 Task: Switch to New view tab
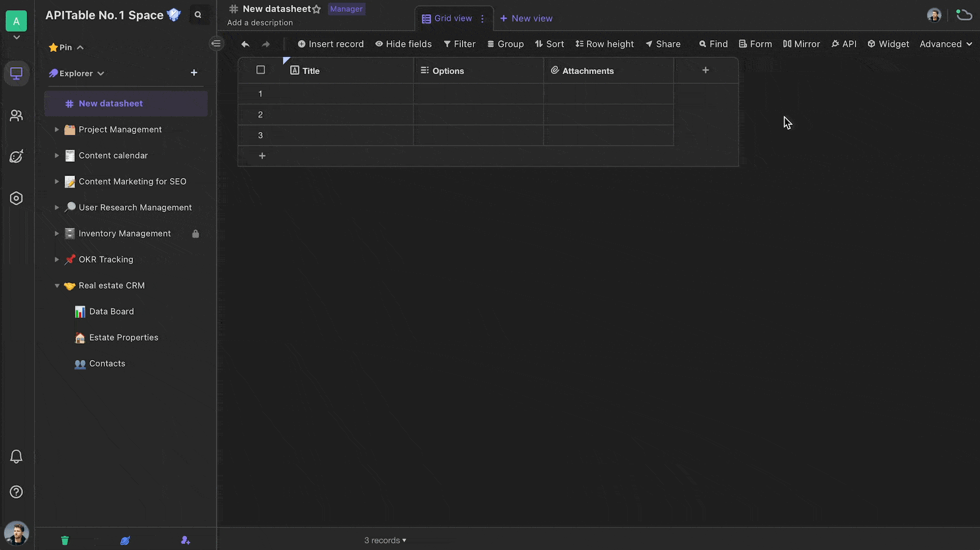[x=526, y=18]
